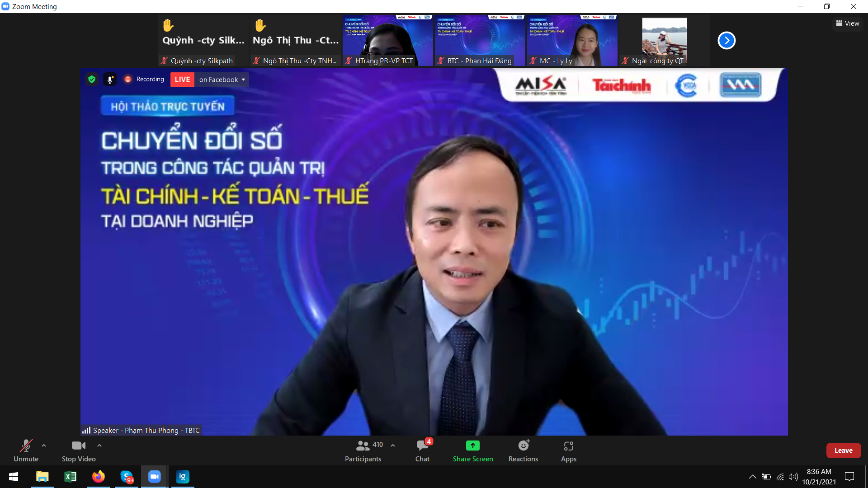Viewport: 868px width, 488px height.
Task: Open the Reactions menu
Action: tap(523, 451)
